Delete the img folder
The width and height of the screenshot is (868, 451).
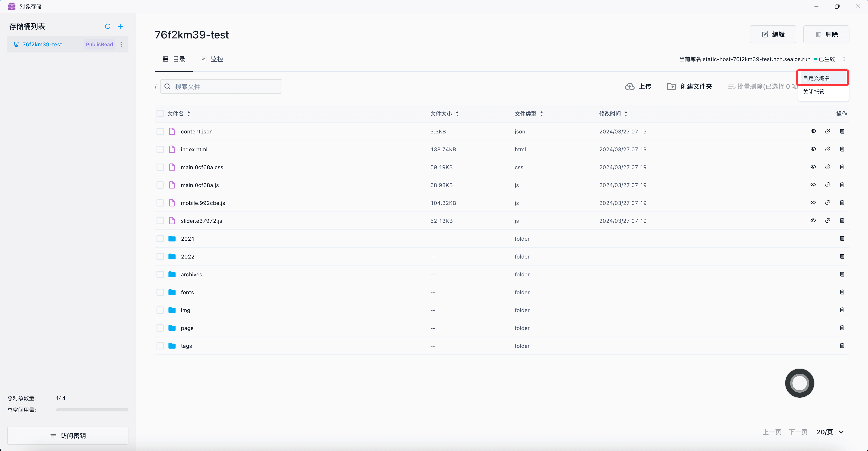click(x=842, y=310)
